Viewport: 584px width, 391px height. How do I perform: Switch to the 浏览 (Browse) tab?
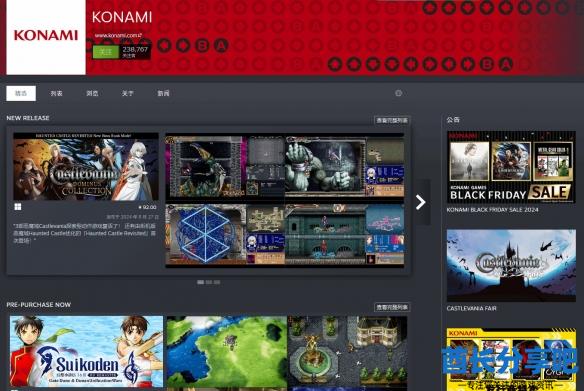point(92,93)
